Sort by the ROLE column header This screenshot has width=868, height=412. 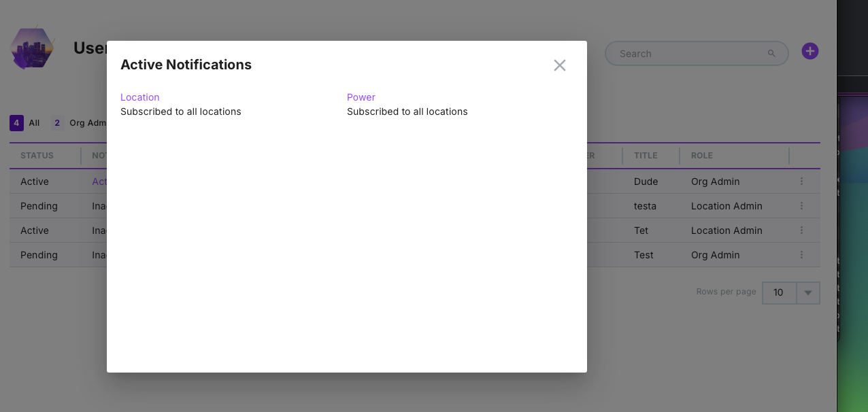[702, 156]
